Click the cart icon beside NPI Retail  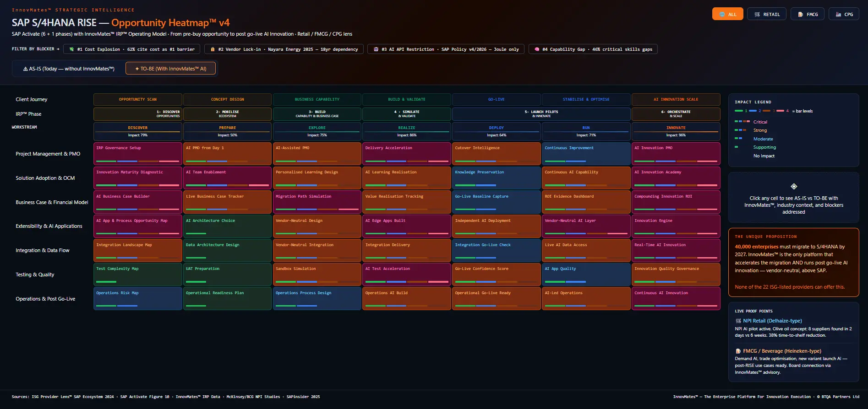point(738,321)
